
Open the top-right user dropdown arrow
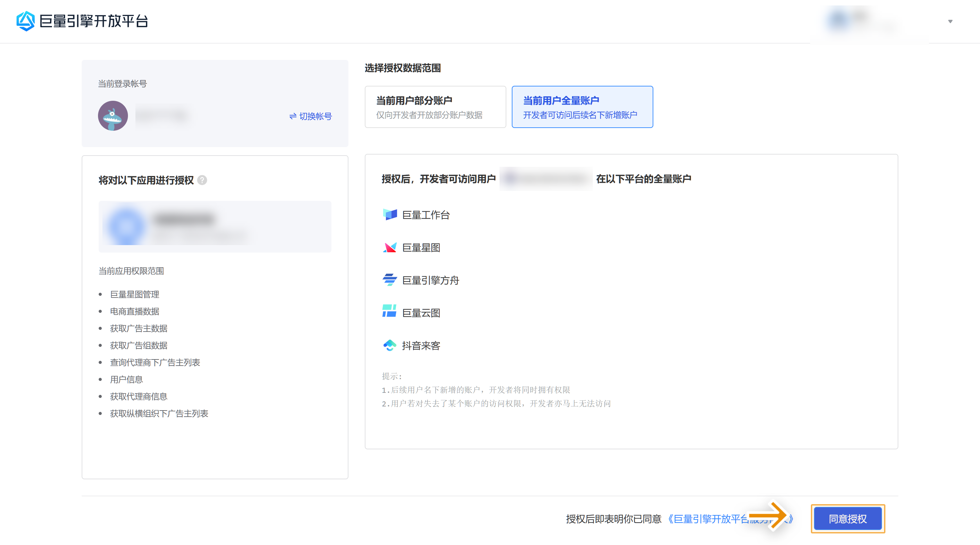[x=950, y=22]
